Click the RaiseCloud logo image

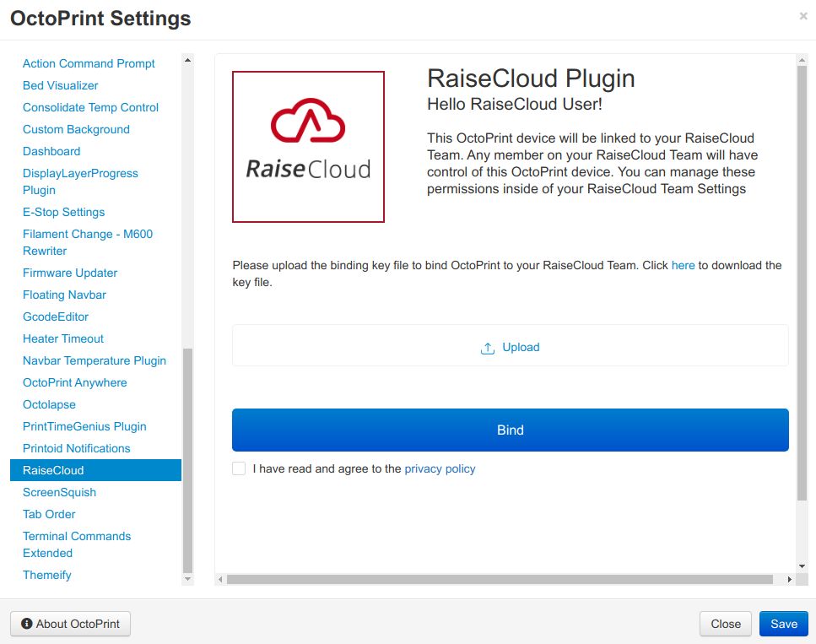click(308, 147)
